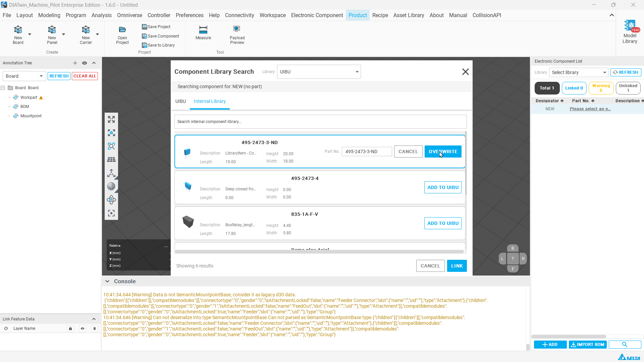The width and height of the screenshot is (644, 362).
Task: Open the Board type dropdown in Annotation Tree
Action: [24, 76]
